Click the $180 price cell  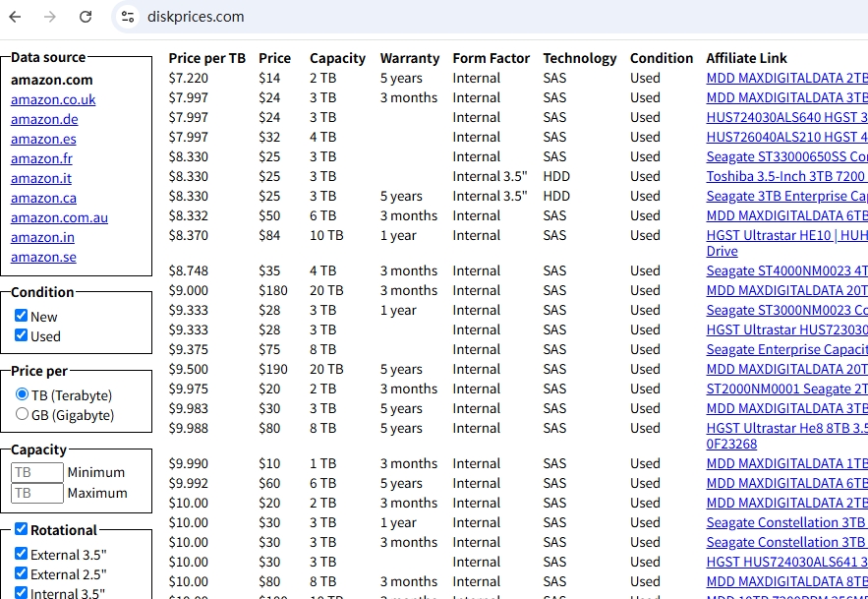tap(273, 290)
